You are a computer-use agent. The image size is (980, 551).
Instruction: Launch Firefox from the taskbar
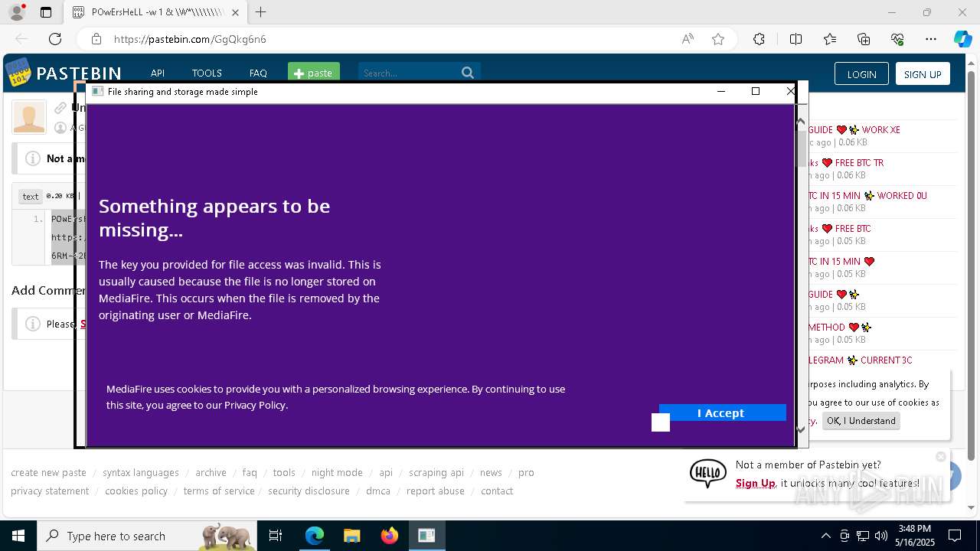[x=389, y=536]
